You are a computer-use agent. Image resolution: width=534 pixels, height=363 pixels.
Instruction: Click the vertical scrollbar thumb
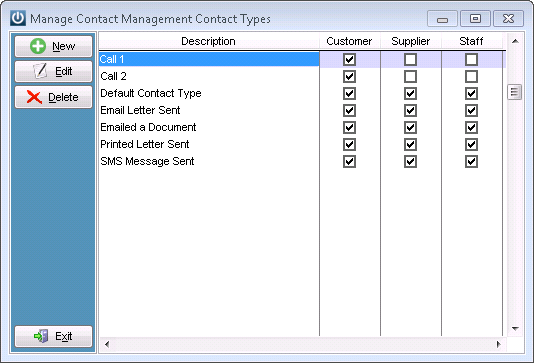[515, 92]
